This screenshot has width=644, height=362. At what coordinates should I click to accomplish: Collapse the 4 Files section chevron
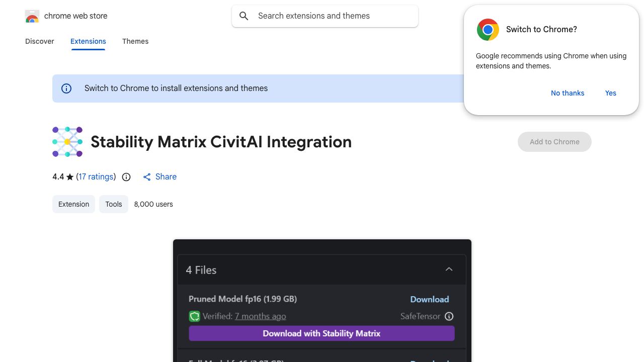[x=449, y=269]
